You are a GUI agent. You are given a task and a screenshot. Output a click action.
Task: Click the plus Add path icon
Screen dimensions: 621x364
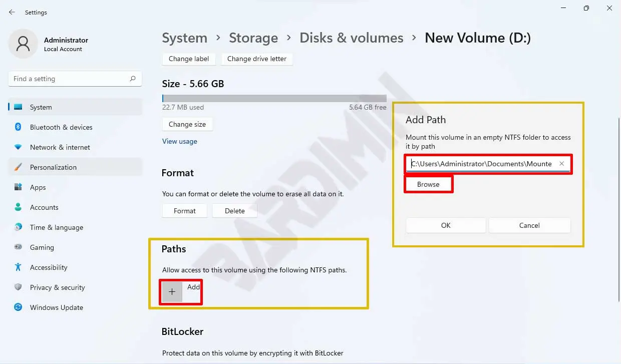click(x=172, y=292)
